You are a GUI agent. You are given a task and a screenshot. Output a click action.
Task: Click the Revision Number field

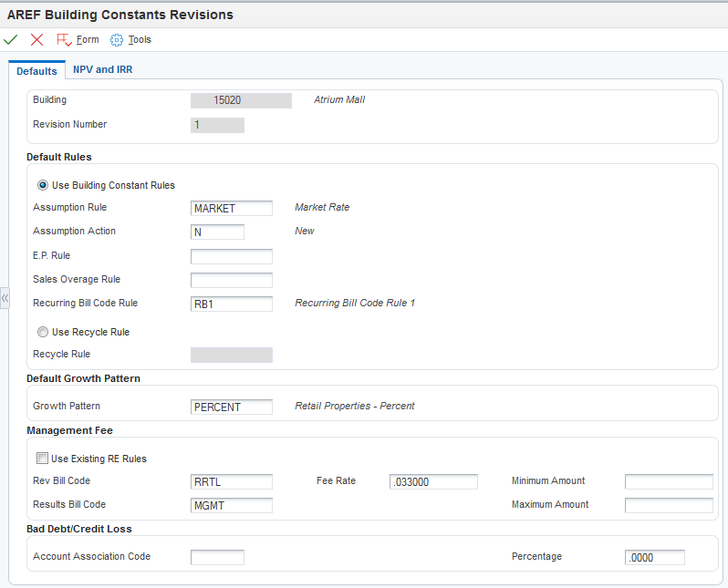coord(217,125)
